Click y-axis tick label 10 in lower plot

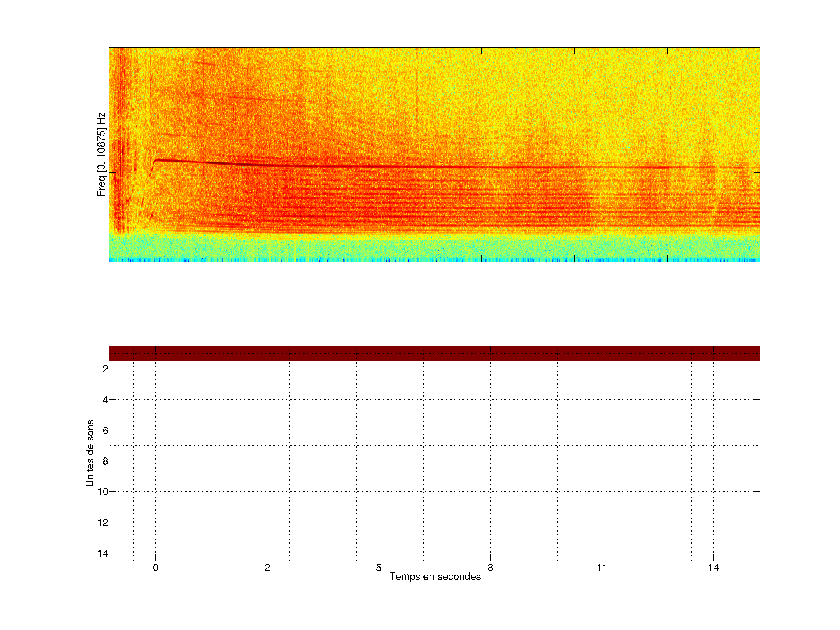click(x=103, y=492)
